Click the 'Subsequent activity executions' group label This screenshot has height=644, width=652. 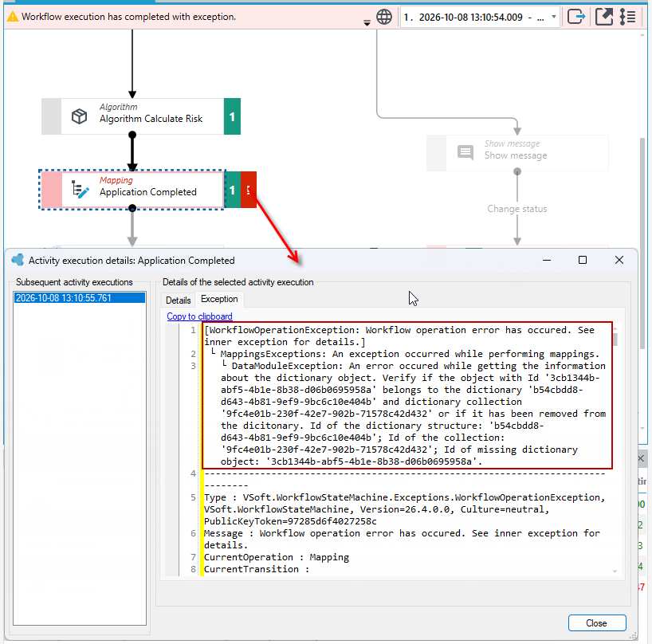tap(74, 282)
